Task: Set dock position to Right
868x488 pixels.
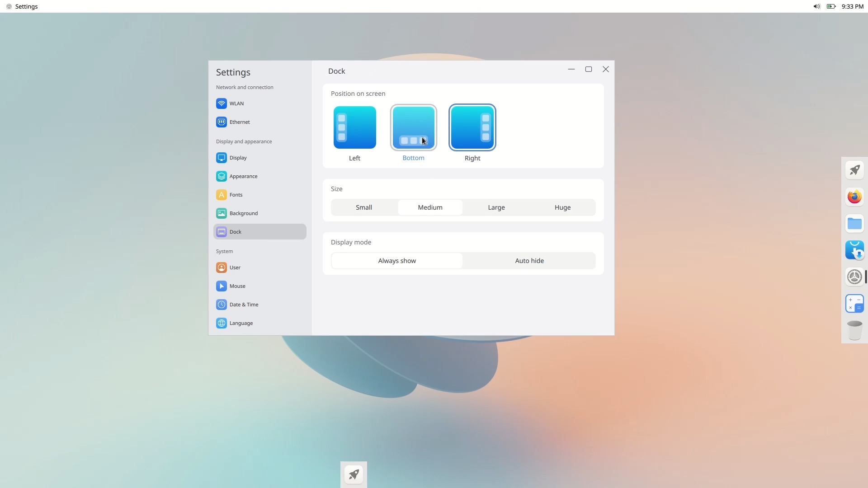Action: (x=472, y=127)
